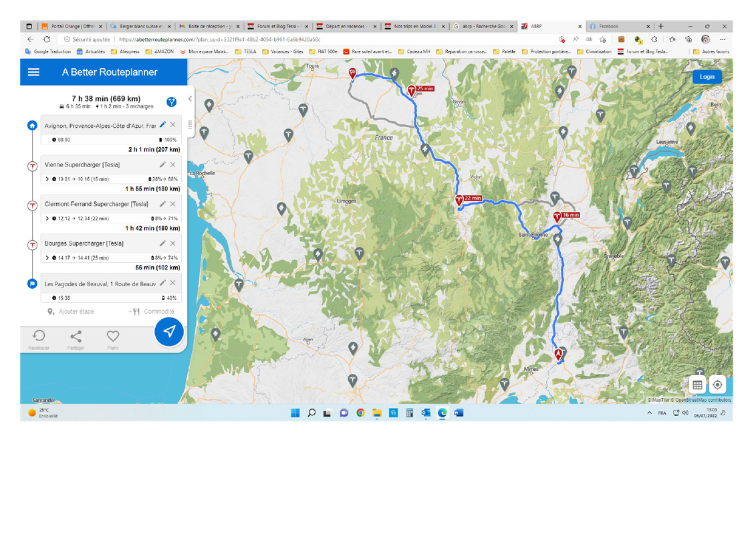Image resolution: width=756 pixels, height=535 pixels.
Task: Click the Avignon start marker on map
Action: coord(558,354)
